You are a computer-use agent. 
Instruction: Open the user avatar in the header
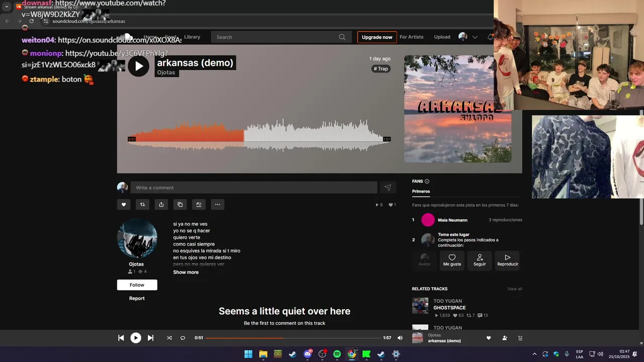coord(463,37)
